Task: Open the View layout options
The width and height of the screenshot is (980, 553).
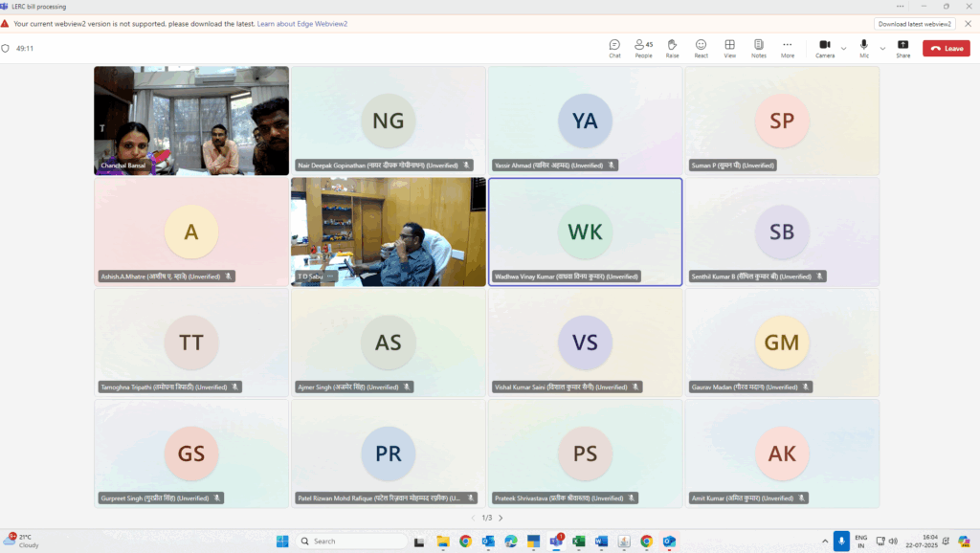Action: pyautogui.click(x=729, y=47)
